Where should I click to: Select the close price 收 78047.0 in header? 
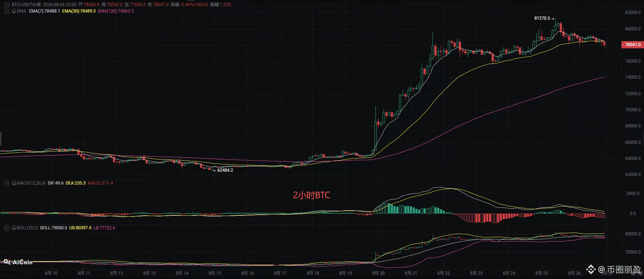[x=158, y=5]
